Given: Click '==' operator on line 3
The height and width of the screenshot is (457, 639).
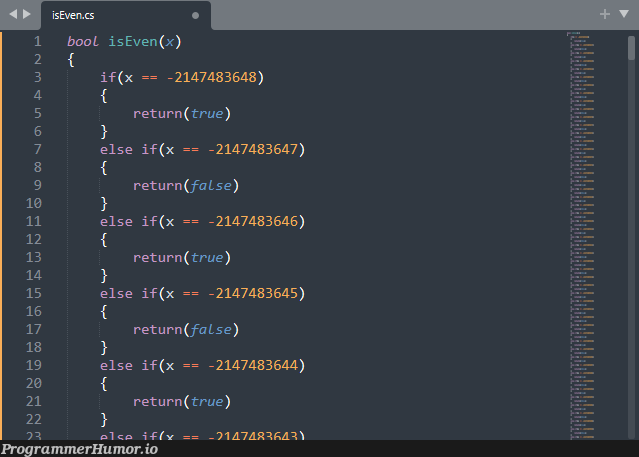Looking at the screenshot, I should point(150,77).
